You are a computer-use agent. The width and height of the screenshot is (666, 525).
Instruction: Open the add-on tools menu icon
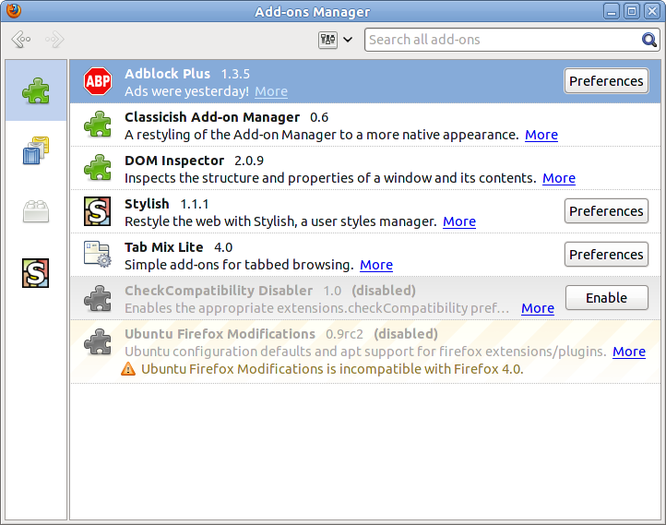pos(327,40)
